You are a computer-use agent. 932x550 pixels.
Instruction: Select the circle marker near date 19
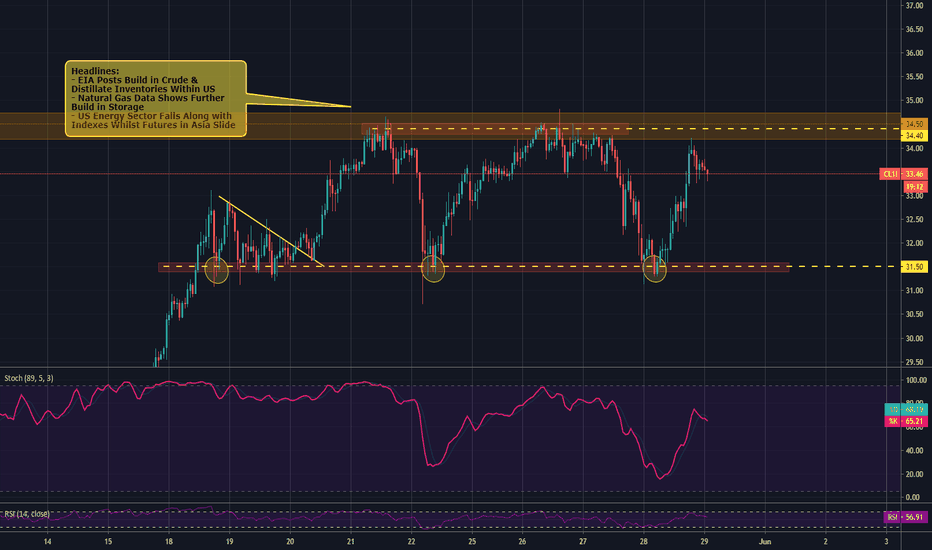coord(216,269)
